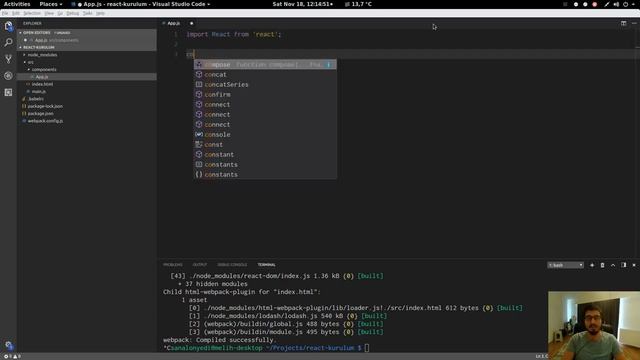
Task: Click the errors and warnings status bar indicator
Action: (12, 356)
